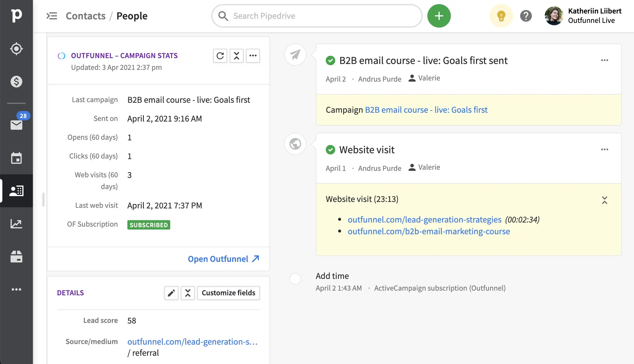Open more options in the sidebar
Screen dimensions: 634x364
click(17, 289)
